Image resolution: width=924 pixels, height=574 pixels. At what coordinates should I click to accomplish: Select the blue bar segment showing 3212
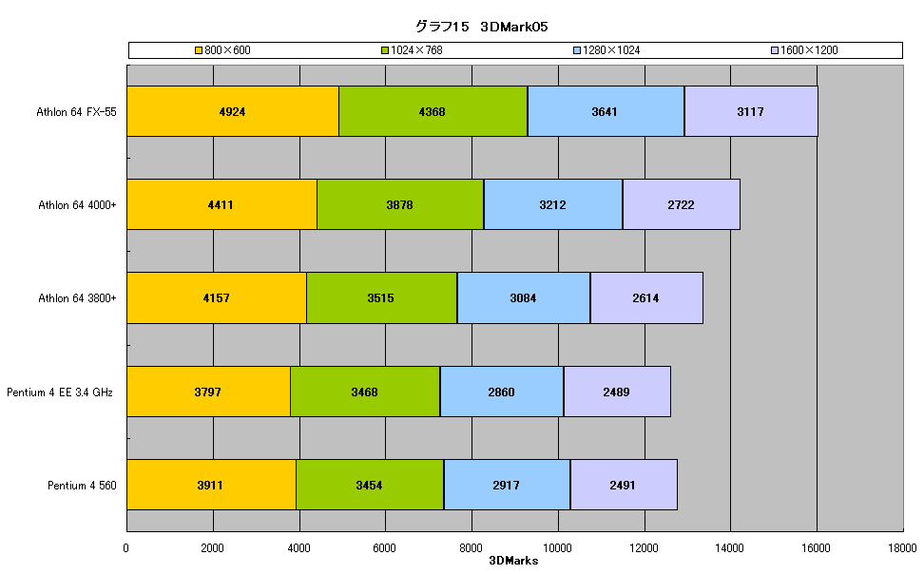tap(553, 204)
